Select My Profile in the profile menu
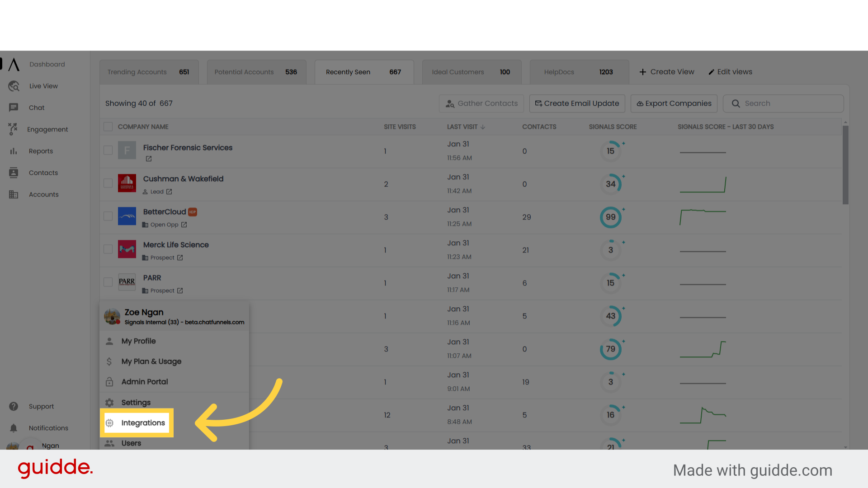The image size is (868, 488). coord(174,341)
